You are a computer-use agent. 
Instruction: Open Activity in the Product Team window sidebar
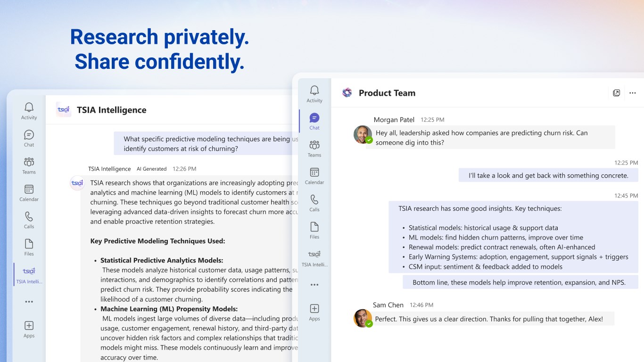tap(314, 94)
